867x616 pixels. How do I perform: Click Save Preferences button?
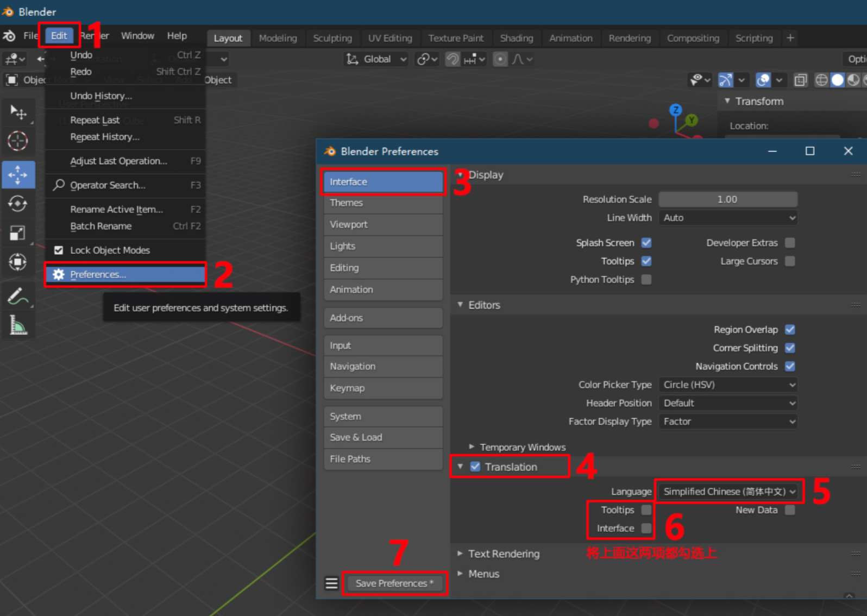pyautogui.click(x=395, y=583)
